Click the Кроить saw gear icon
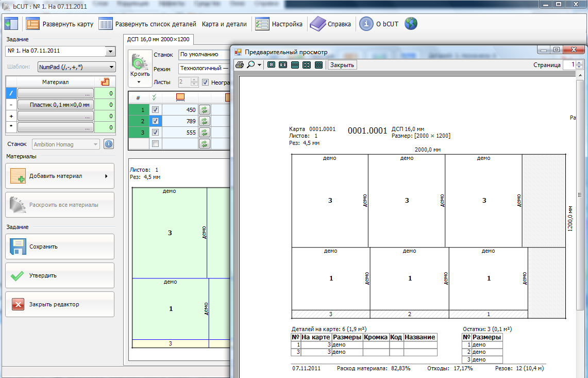This screenshot has height=378, width=588. [x=140, y=62]
